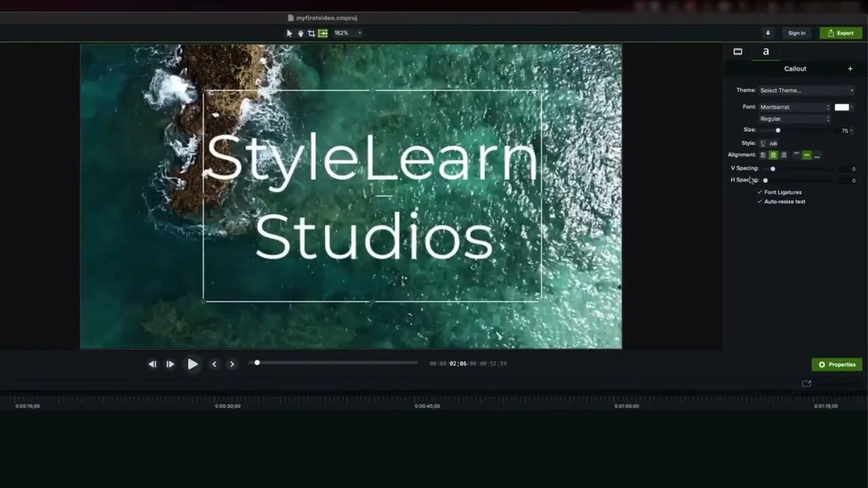Click the detach timeline icon below Properties
This screenshot has width=868, height=488.
[806, 384]
